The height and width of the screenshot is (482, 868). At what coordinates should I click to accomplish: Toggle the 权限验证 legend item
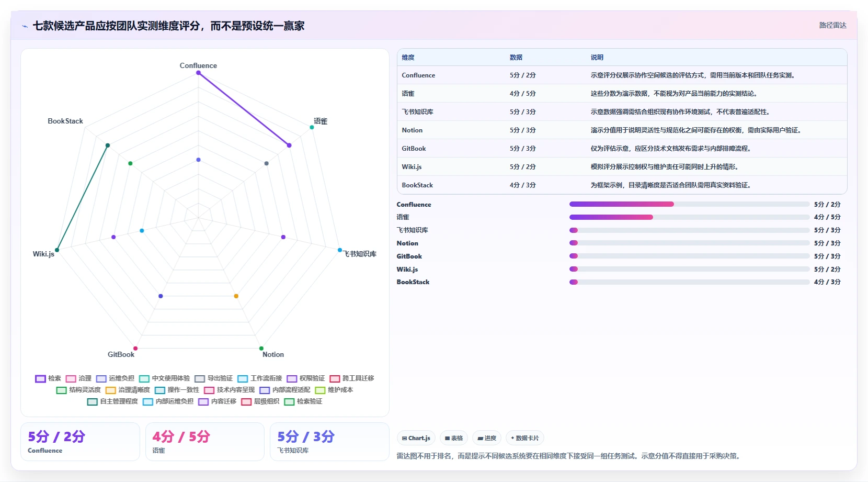(x=305, y=378)
